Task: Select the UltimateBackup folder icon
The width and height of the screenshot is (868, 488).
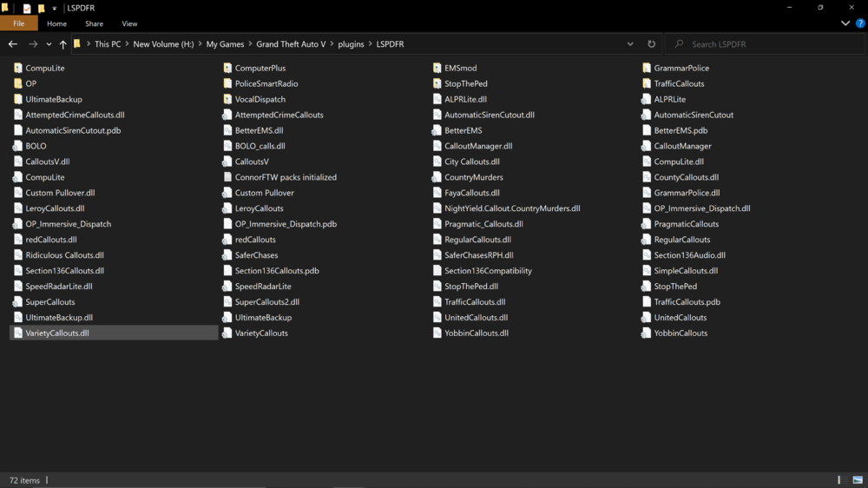Action: [x=17, y=99]
